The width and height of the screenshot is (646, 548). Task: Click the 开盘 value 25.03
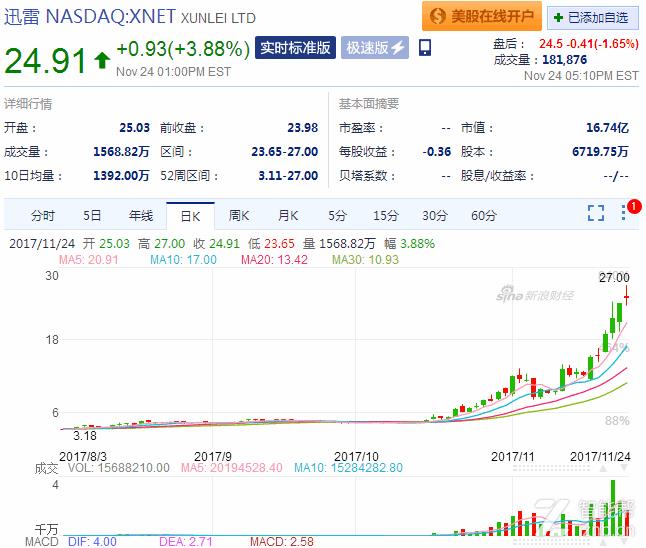[x=134, y=128]
